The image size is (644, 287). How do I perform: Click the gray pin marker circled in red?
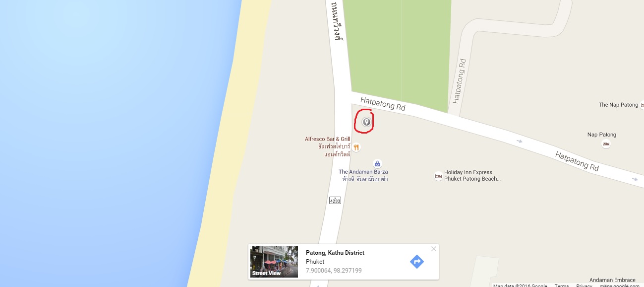pos(366,122)
